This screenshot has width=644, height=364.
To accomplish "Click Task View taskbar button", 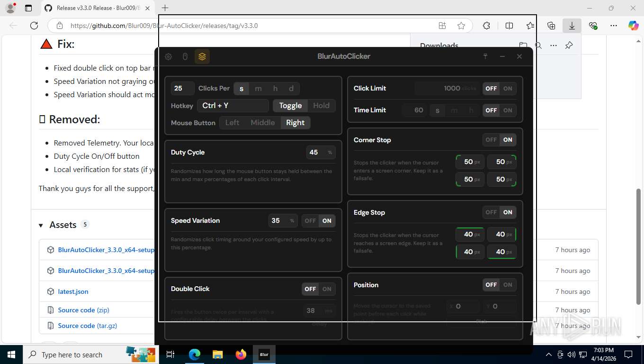I will (x=170, y=355).
